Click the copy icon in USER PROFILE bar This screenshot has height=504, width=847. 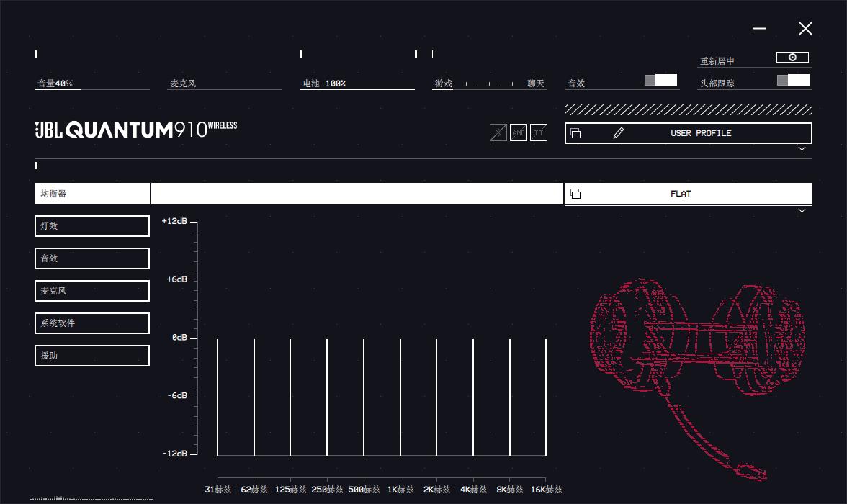coord(575,133)
